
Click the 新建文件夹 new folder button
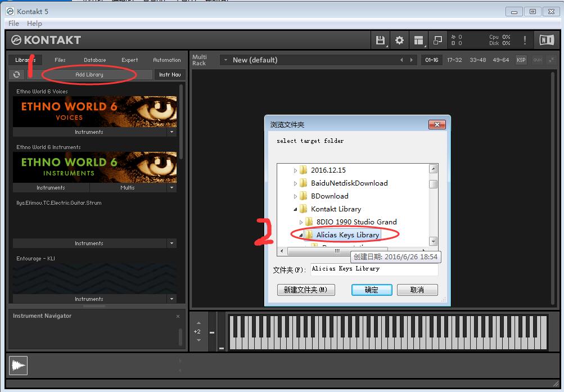click(x=306, y=290)
